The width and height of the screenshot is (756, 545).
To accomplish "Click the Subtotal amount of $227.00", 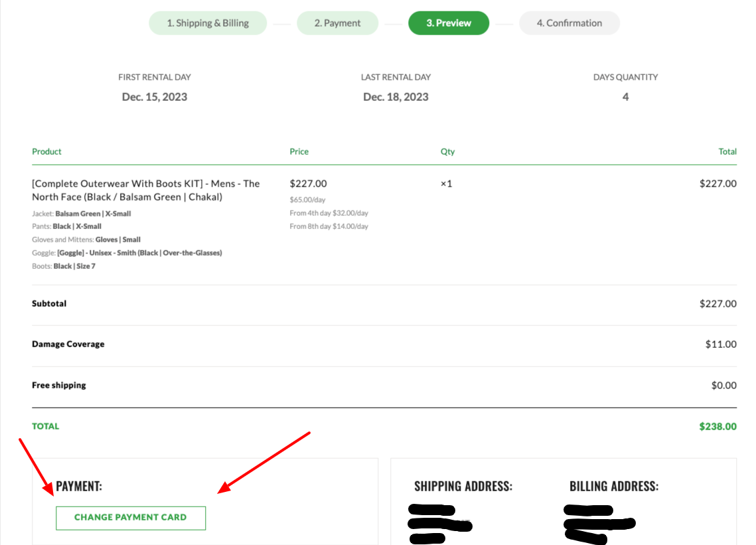I will (x=717, y=303).
